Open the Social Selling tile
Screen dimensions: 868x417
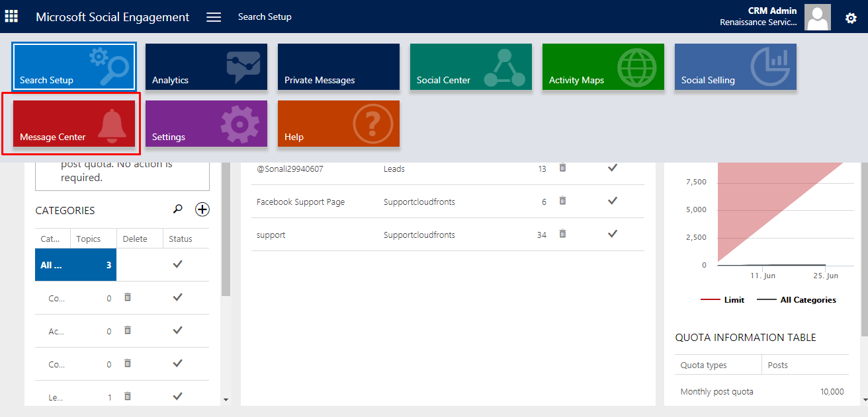coord(736,67)
